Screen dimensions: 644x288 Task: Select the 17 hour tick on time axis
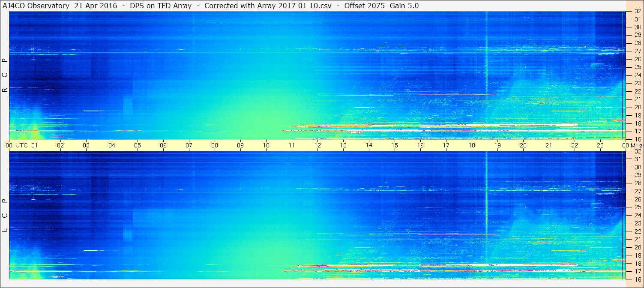tap(446, 145)
